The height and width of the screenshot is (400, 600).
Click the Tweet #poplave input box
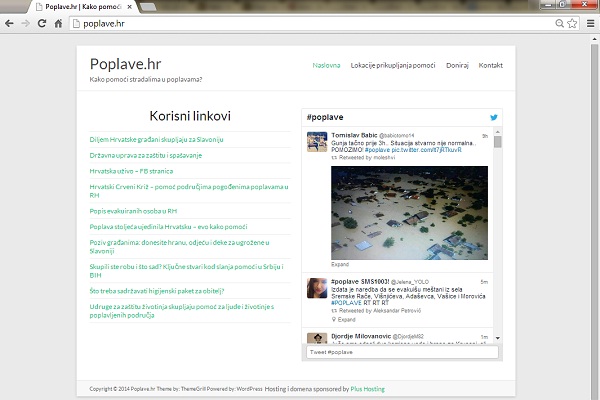(402, 352)
